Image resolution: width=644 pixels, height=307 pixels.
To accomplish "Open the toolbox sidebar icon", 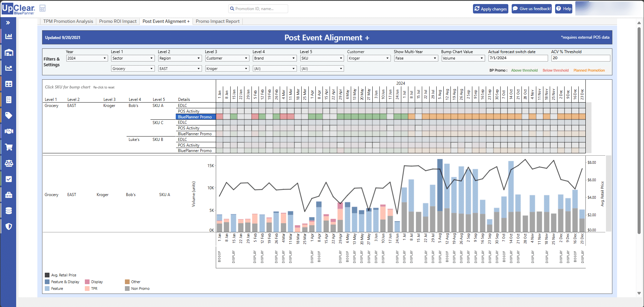I will click(x=9, y=195).
